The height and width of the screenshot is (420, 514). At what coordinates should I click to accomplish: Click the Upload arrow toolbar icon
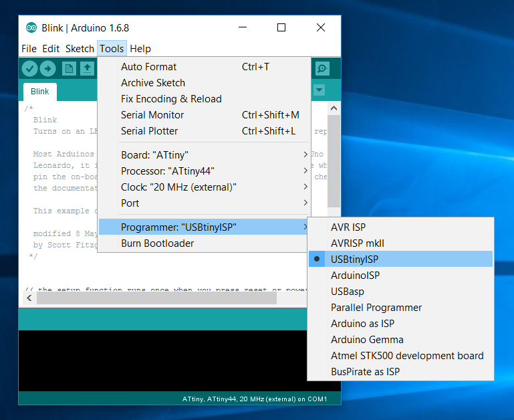pos(48,69)
